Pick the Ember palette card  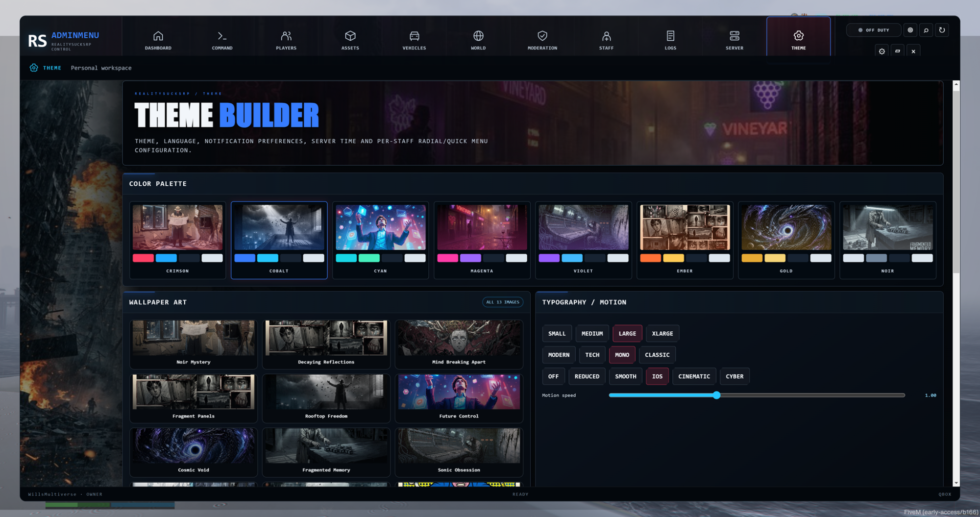click(685, 240)
